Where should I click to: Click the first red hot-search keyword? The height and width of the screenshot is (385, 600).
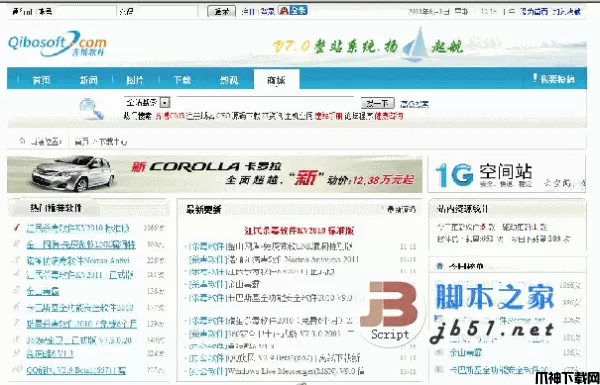[x=170, y=116]
